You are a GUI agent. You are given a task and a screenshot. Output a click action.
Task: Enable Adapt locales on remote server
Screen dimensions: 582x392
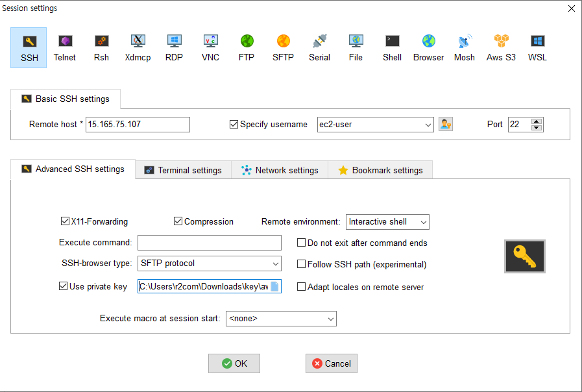302,287
